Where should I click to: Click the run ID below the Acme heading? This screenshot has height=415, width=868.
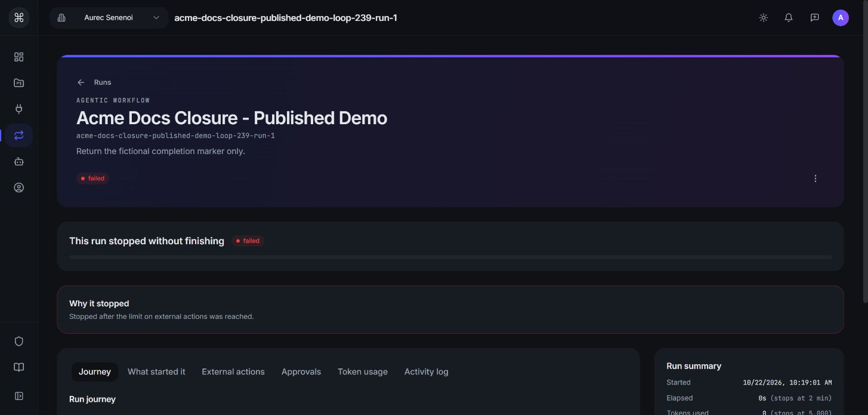[175, 136]
